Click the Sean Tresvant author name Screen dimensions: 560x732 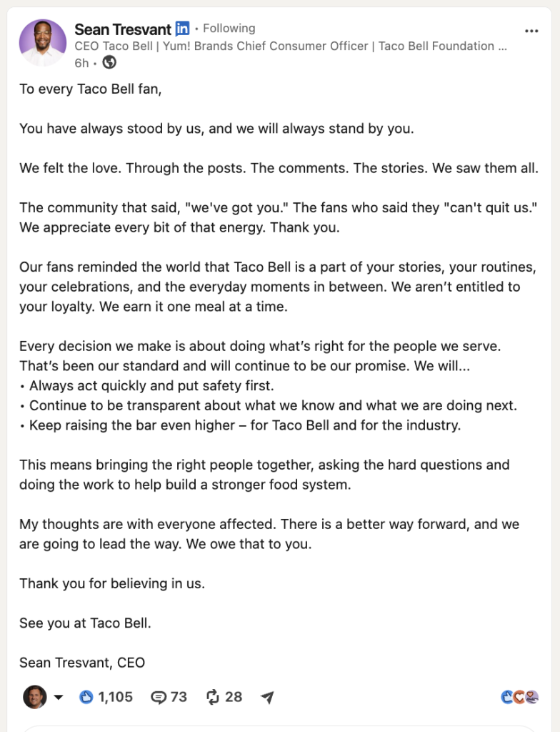(123, 29)
